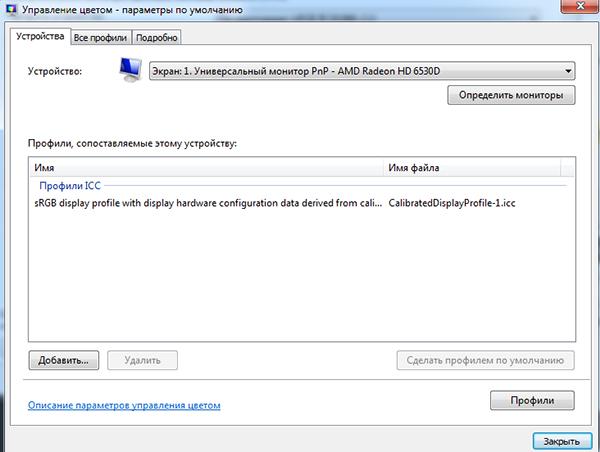Click the Определить мониторы button
600x452 pixels.
pyautogui.click(x=511, y=95)
